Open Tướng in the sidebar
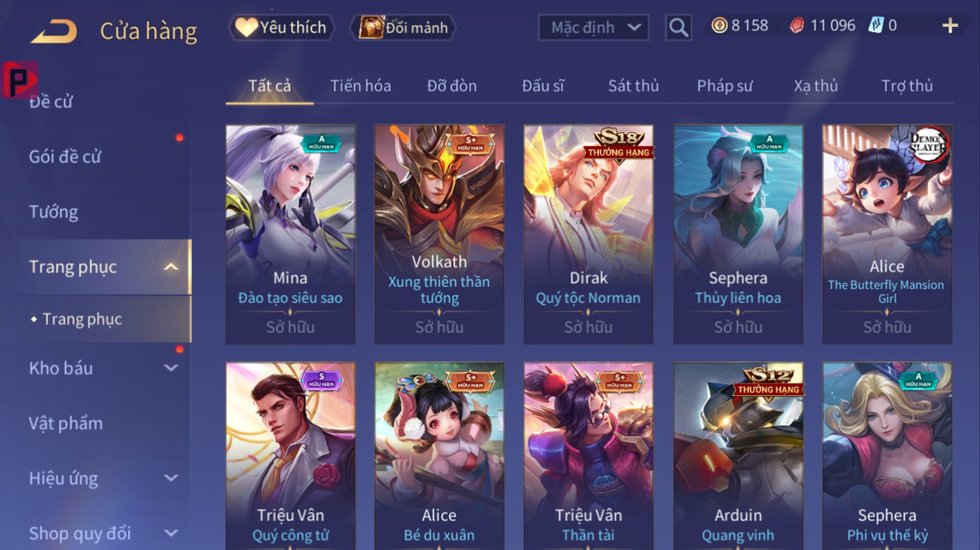The height and width of the screenshot is (550, 980). click(x=53, y=212)
